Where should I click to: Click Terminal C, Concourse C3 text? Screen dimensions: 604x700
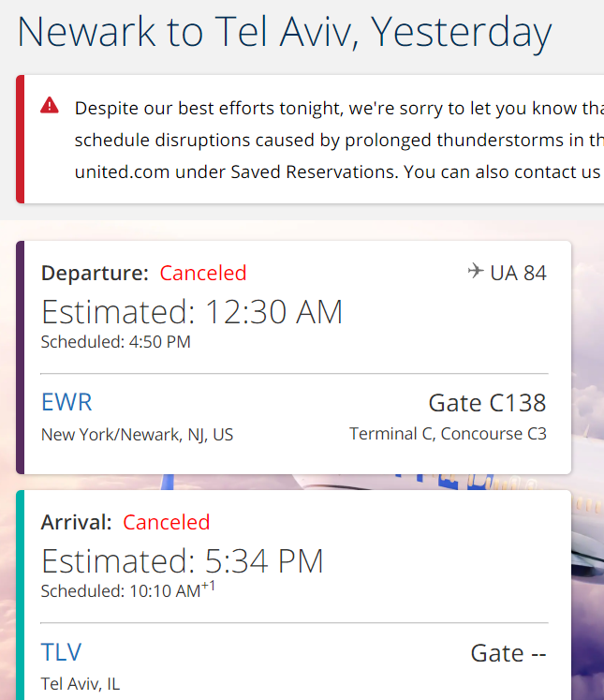click(448, 434)
